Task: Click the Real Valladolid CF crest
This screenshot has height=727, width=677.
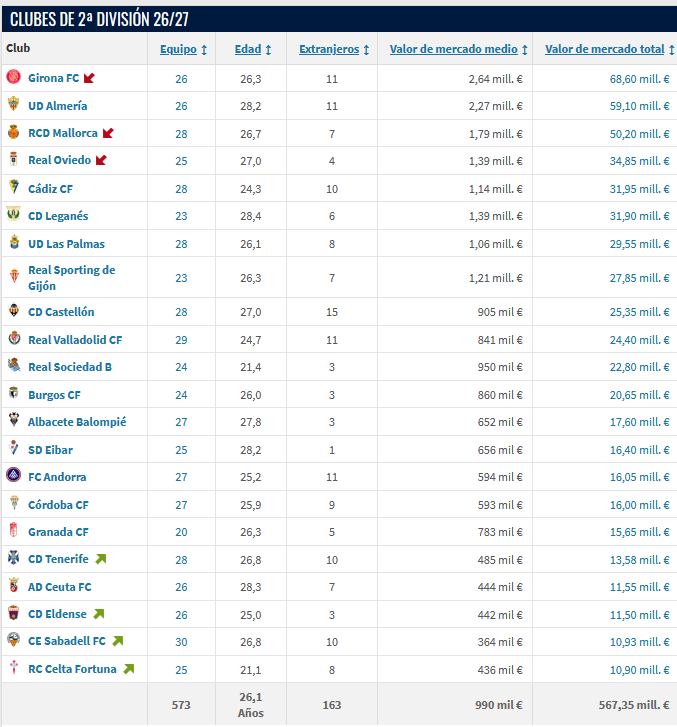Action: (14, 338)
